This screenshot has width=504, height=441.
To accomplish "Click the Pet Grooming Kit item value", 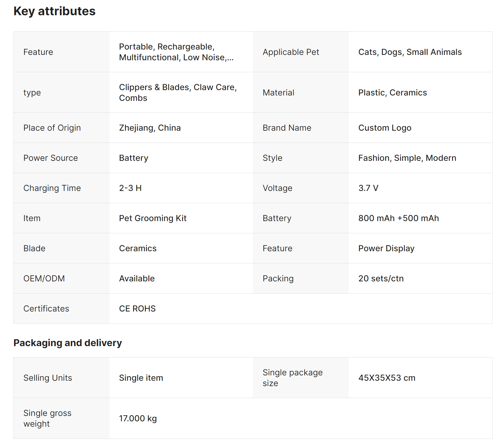I will [153, 218].
